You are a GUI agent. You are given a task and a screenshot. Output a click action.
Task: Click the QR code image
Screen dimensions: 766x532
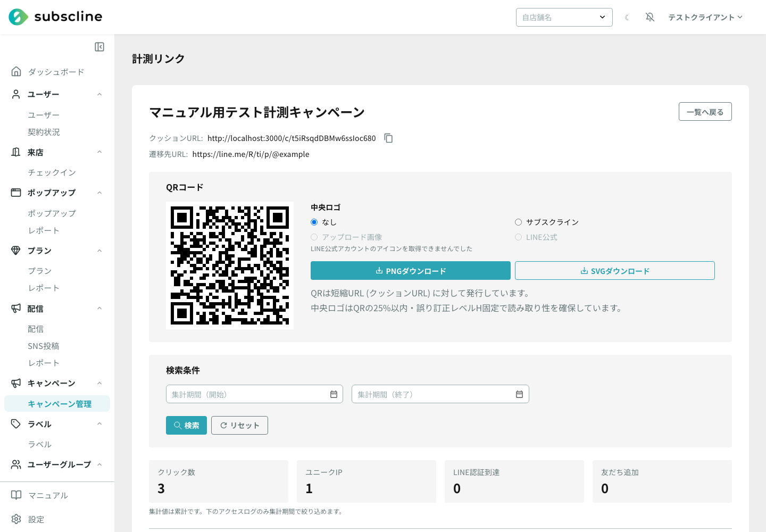tap(230, 265)
